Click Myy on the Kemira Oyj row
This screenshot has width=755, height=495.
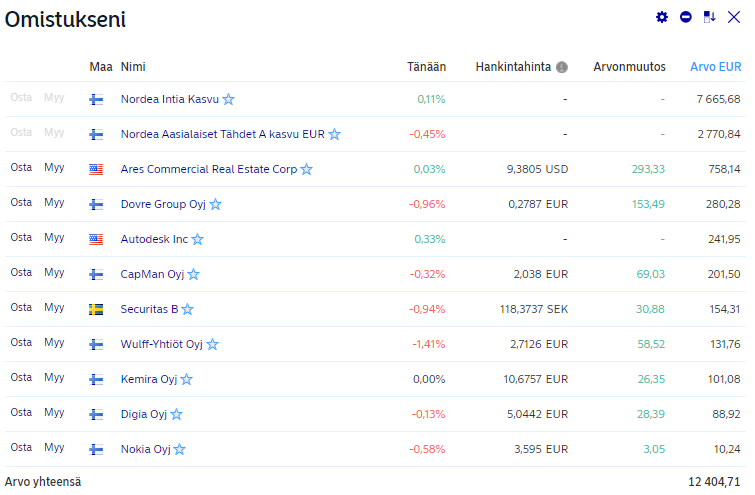[54, 378]
